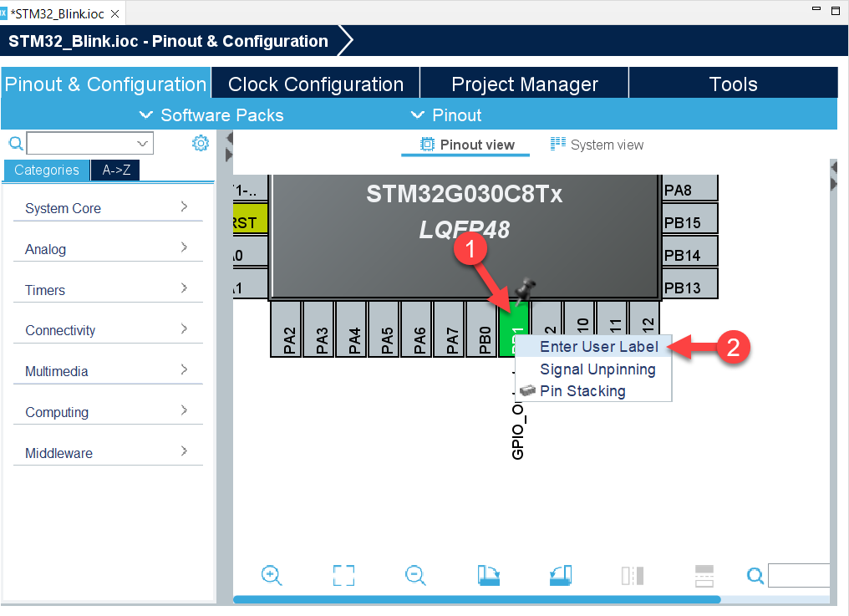Expand the Connectivity category
The image size is (849, 616).
(x=108, y=330)
